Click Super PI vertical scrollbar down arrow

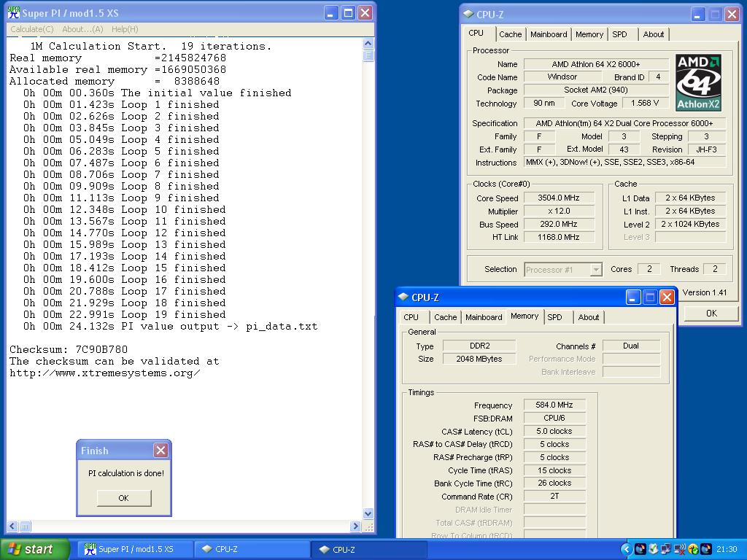pos(368,513)
